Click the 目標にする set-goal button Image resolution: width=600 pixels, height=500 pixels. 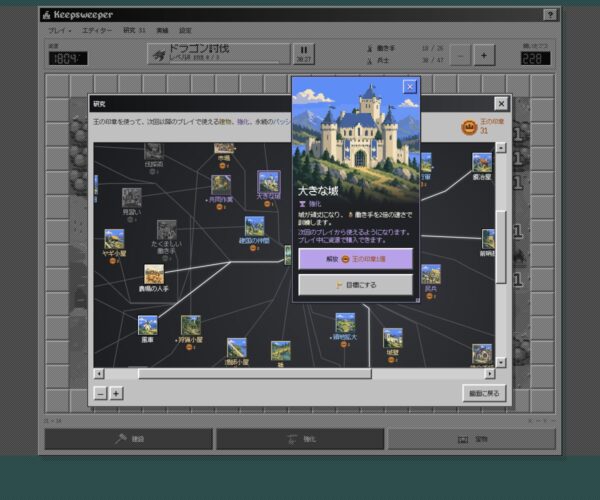[355, 285]
